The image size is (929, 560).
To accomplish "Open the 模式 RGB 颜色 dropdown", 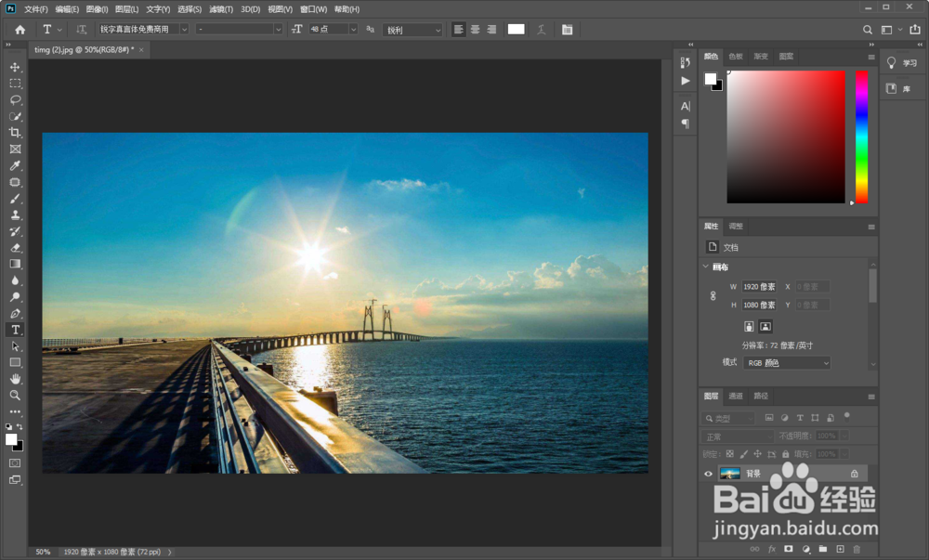I will click(787, 363).
